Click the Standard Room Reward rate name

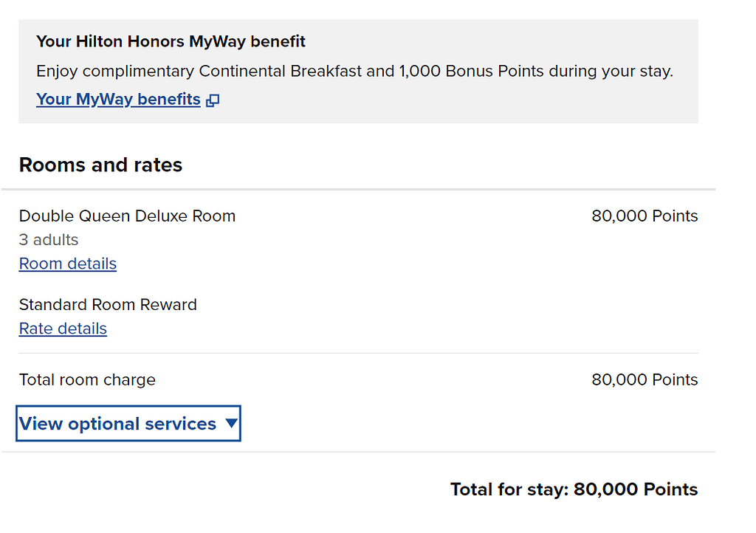click(108, 305)
